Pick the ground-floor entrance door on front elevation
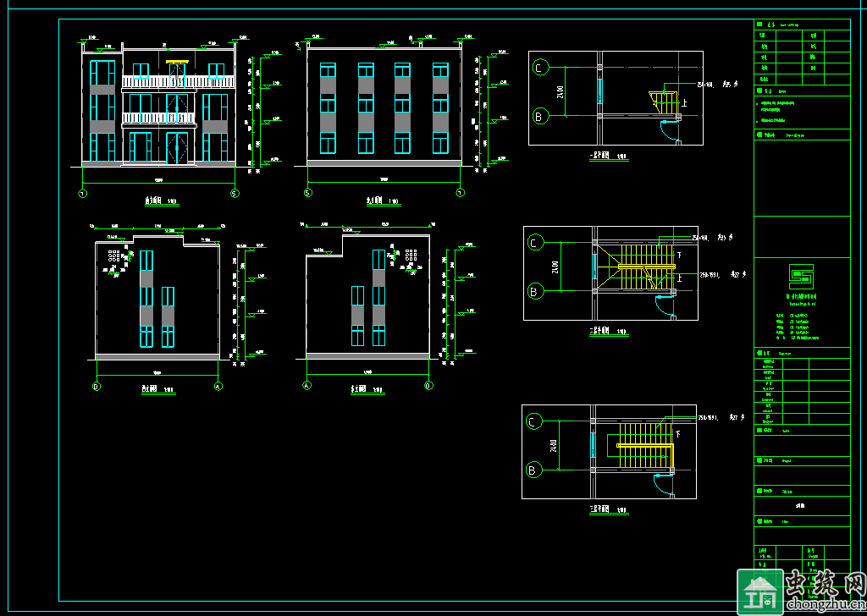The image size is (867, 616). [177, 147]
